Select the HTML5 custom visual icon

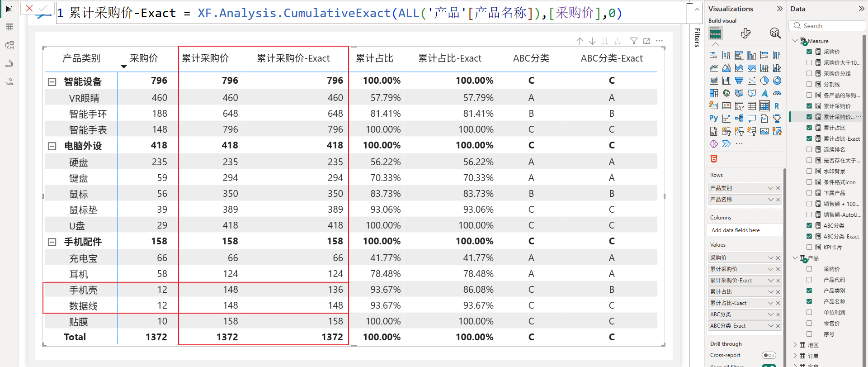(713, 159)
